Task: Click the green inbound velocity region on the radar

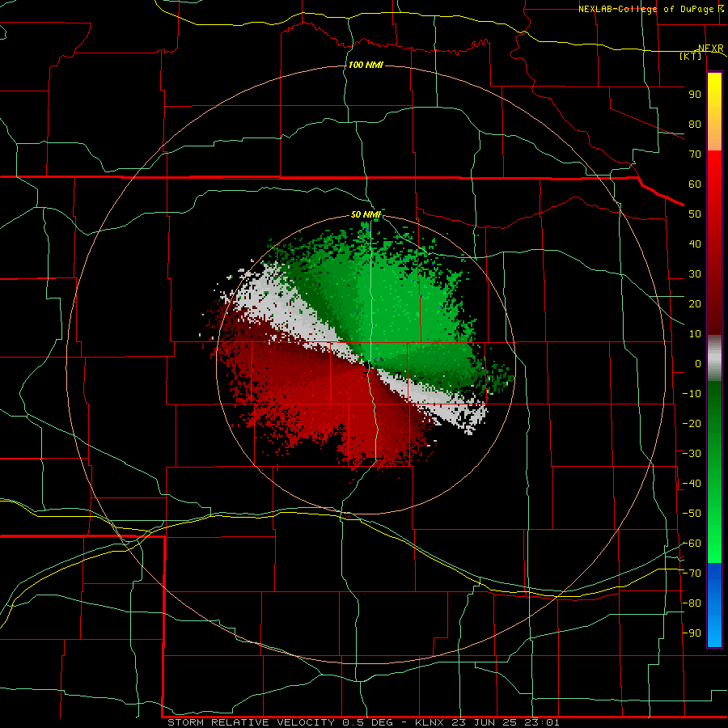Action: point(395,302)
